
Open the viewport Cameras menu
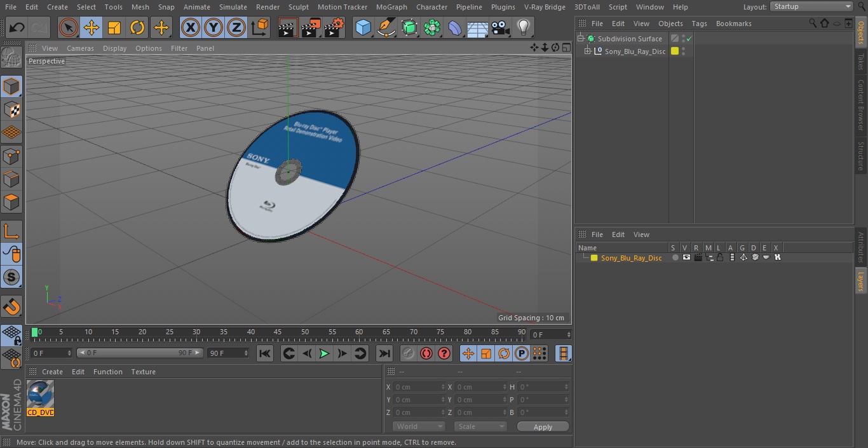pyautogui.click(x=80, y=48)
